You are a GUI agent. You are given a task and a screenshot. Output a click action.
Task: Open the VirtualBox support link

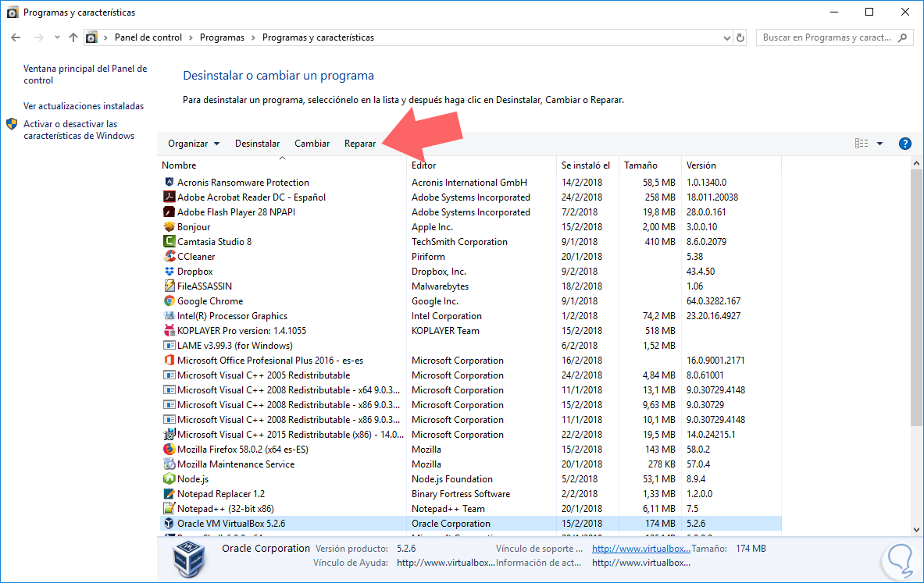coord(641,548)
